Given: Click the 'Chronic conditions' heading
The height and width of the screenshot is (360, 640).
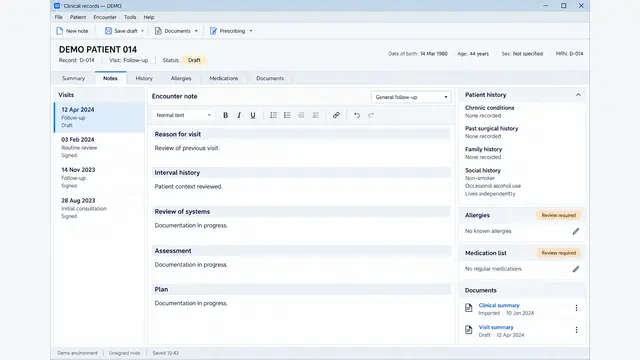Looking at the screenshot, I should pyautogui.click(x=489, y=108).
